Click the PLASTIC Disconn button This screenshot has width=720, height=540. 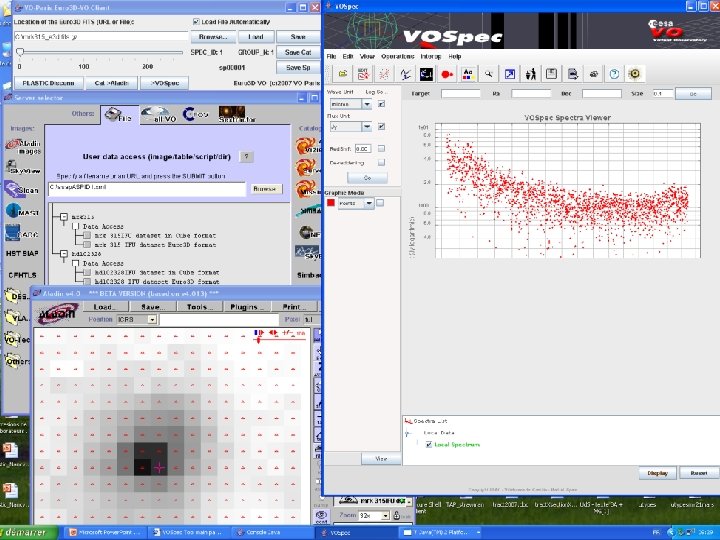[x=49, y=83]
